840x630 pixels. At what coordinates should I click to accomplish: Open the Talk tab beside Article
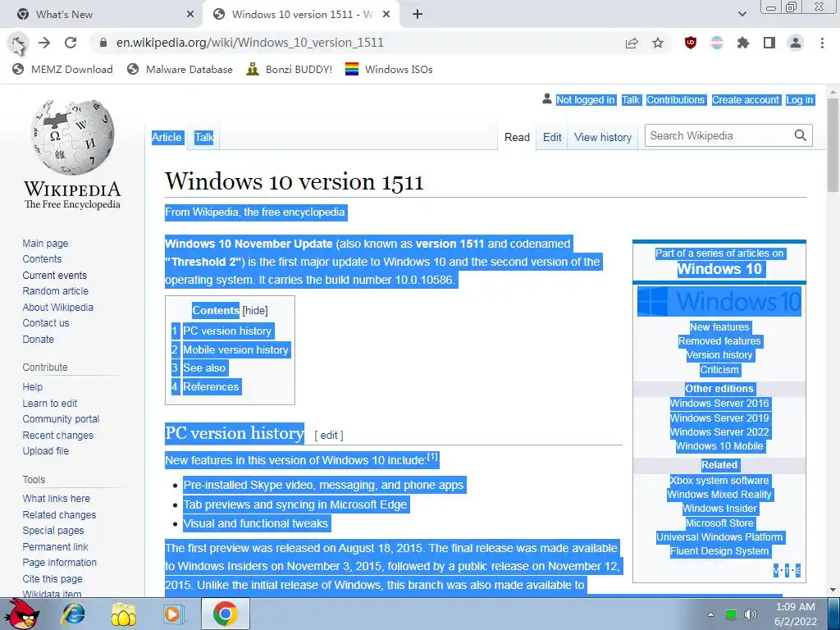203,137
